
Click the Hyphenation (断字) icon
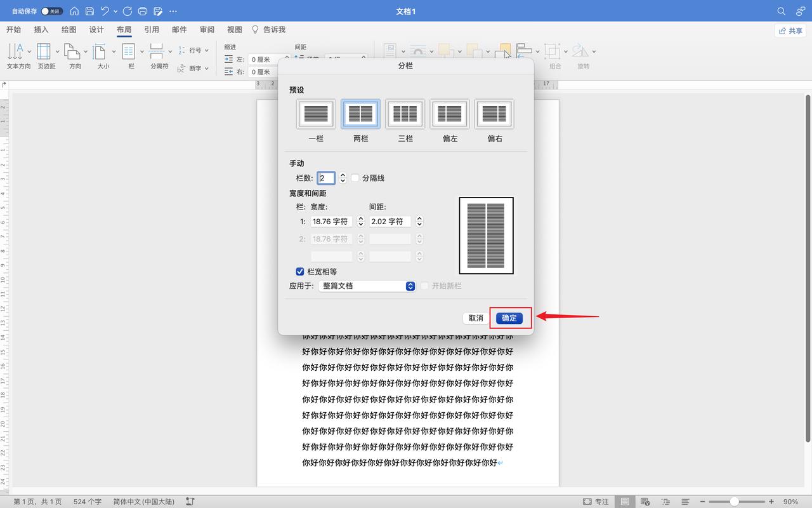(x=182, y=68)
